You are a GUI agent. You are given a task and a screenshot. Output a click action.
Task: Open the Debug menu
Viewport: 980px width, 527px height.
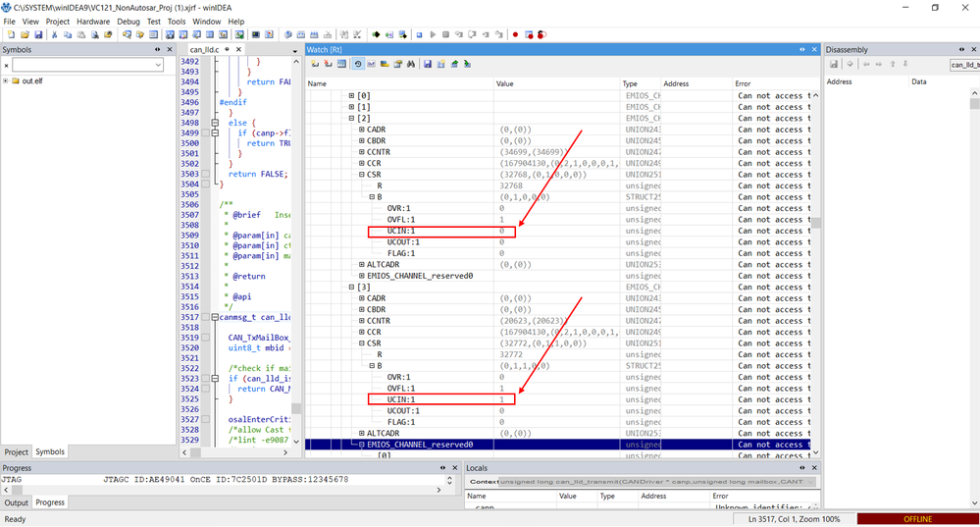pyautogui.click(x=128, y=21)
